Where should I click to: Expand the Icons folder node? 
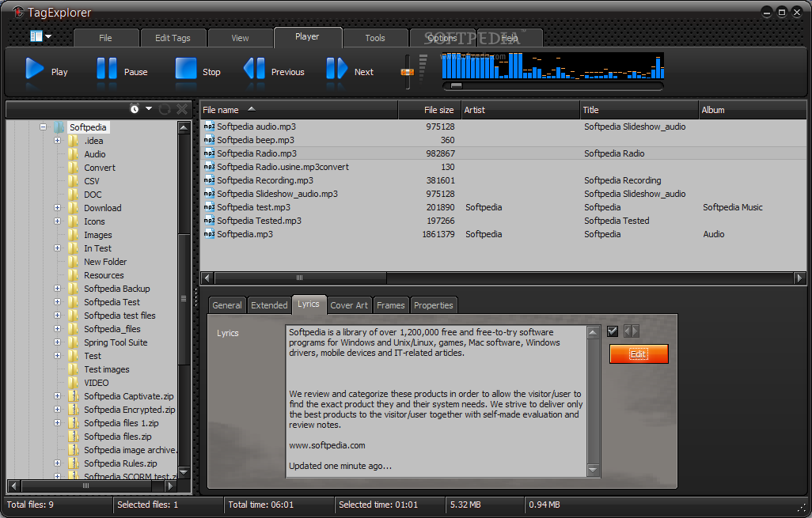pos(58,221)
